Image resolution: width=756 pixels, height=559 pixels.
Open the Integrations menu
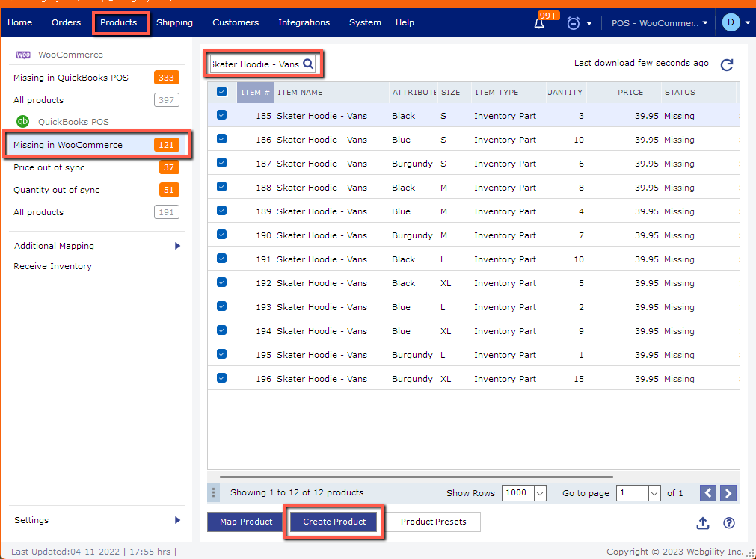[x=304, y=22]
